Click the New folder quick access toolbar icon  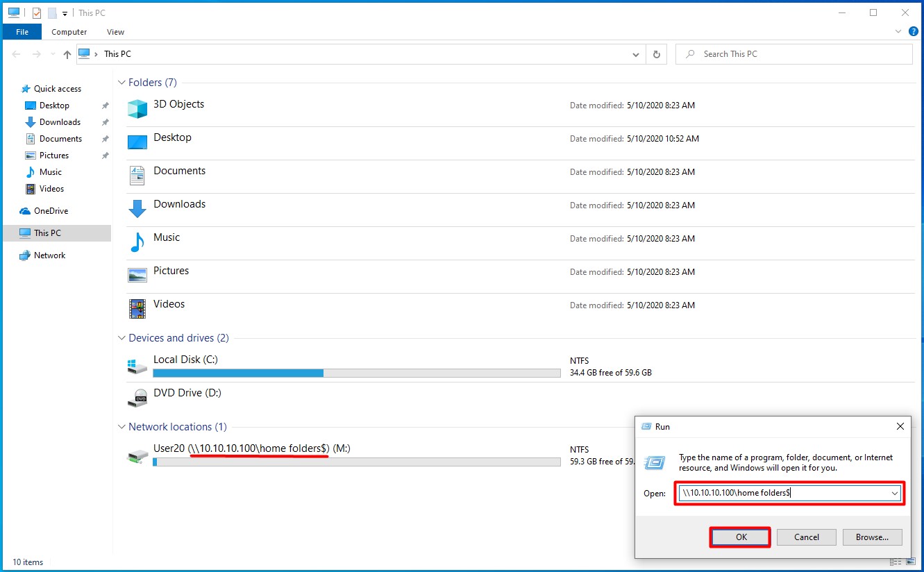coord(52,12)
